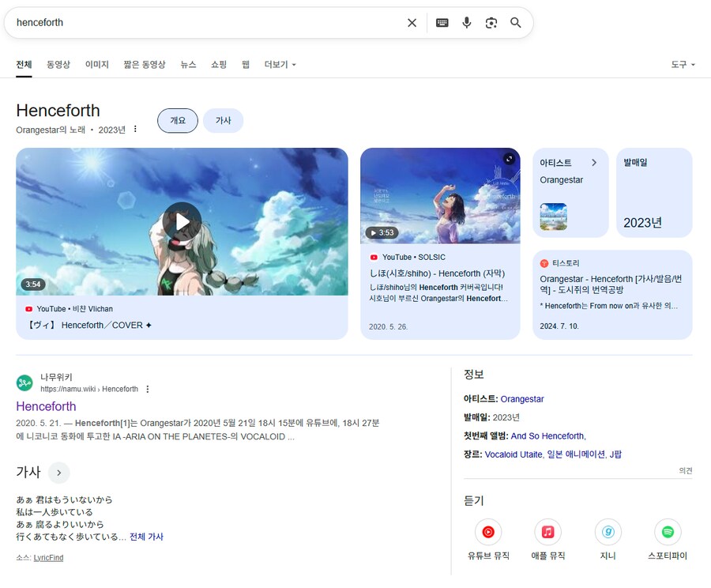The width and height of the screenshot is (711, 588).
Task: Open the 나무위키 site favicon
Action: click(24, 383)
